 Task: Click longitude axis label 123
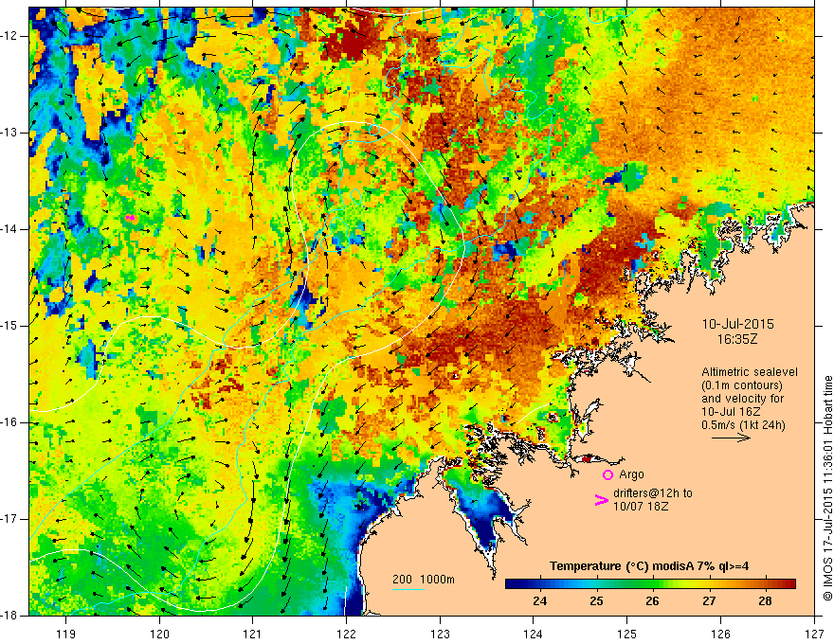pyautogui.click(x=440, y=634)
